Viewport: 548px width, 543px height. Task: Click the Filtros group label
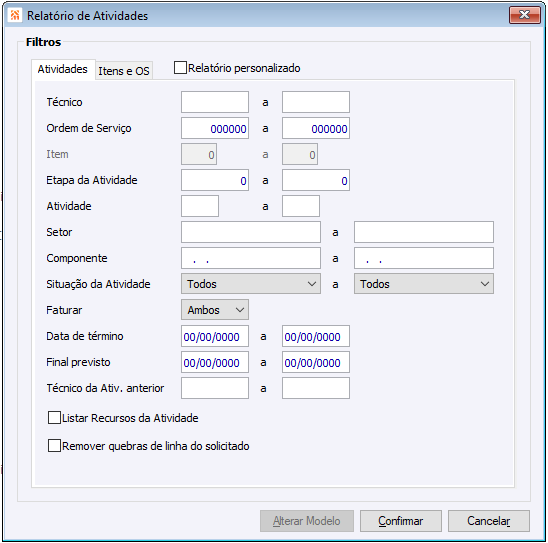(x=43, y=42)
